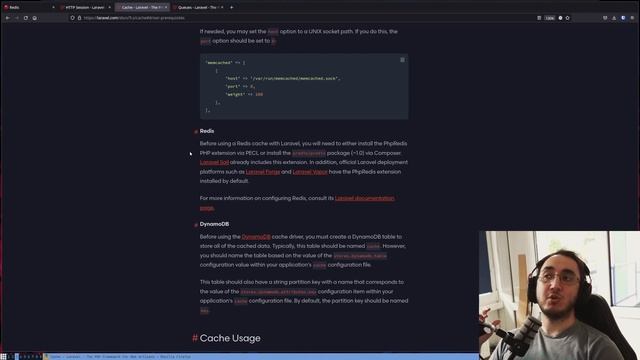Screen dimensions: 640x360
Task: Open the Laravel Vapor link
Action: (x=310, y=172)
